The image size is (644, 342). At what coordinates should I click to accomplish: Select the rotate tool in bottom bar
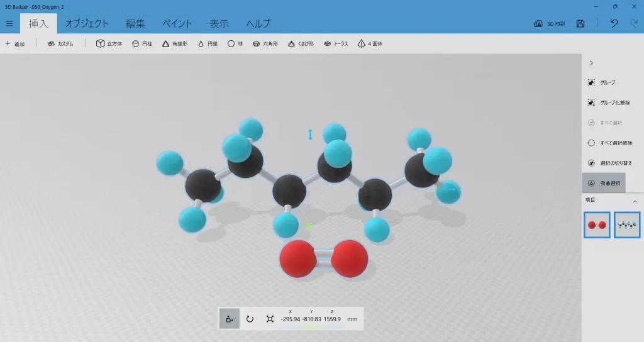click(250, 319)
